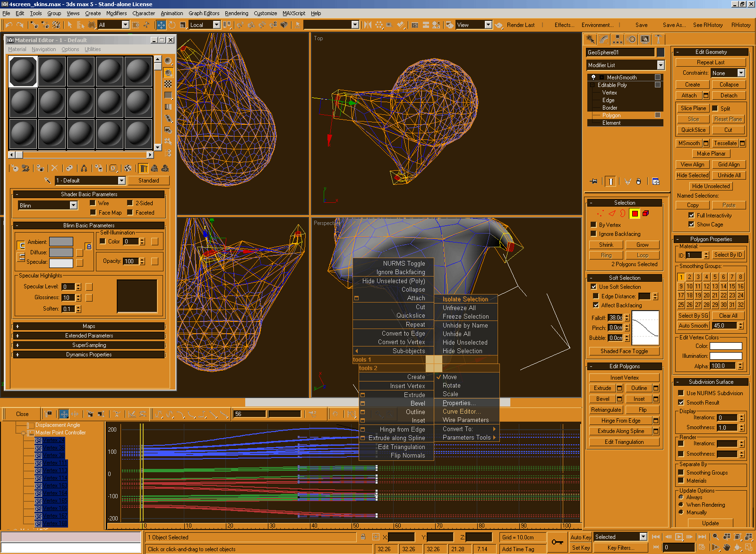Click the Undo arrow in main toolbar
The image size is (756, 554).
[x=9, y=25]
